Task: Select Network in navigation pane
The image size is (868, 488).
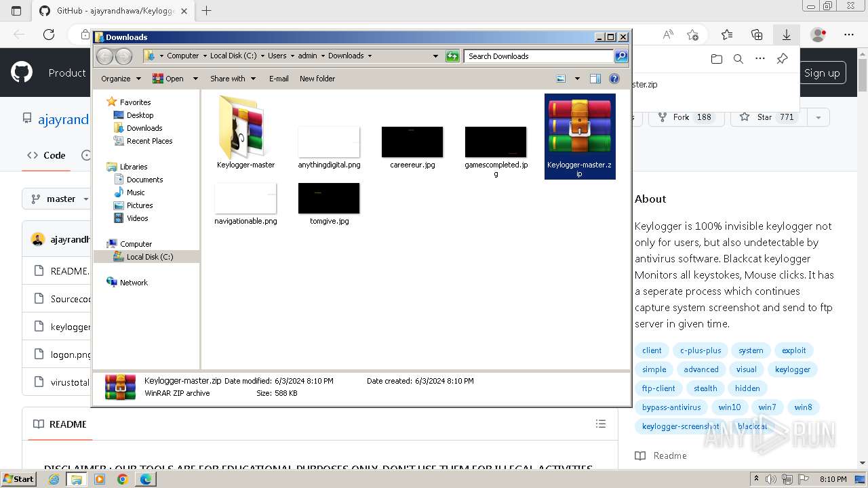Action: click(134, 283)
